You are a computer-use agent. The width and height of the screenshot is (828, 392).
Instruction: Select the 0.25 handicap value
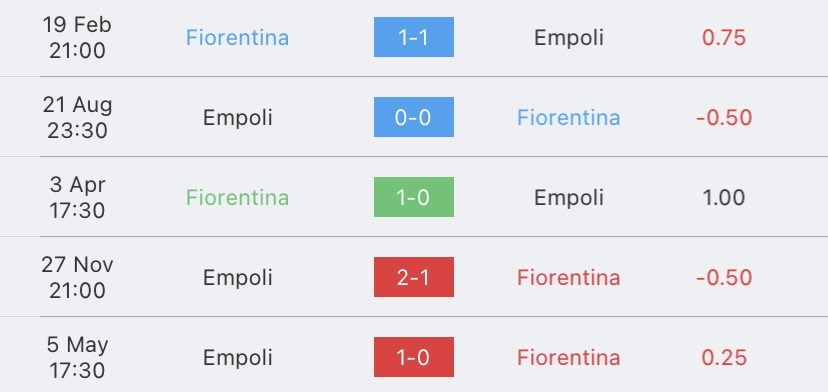[x=723, y=358]
